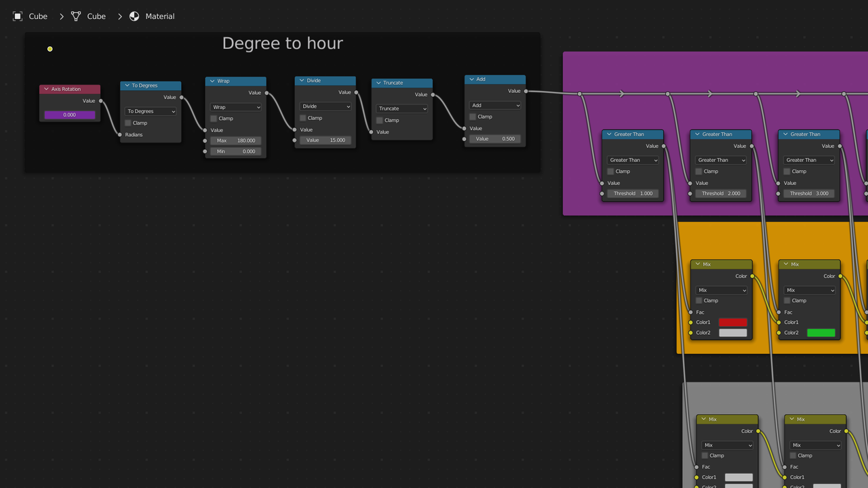Collapse the Greater Than node with threshold 1.000
This screenshot has height=488, width=868.
pyautogui.click(x=609, y=134)
